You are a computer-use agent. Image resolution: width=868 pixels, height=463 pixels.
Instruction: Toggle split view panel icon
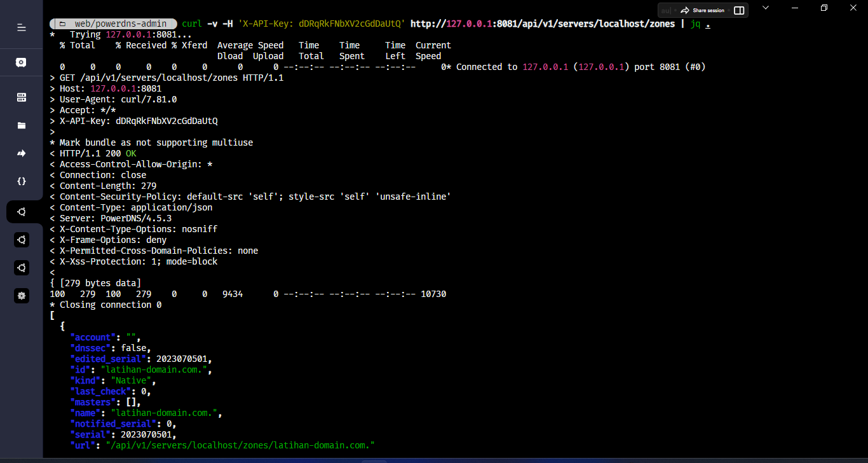(x=738, y=10)
